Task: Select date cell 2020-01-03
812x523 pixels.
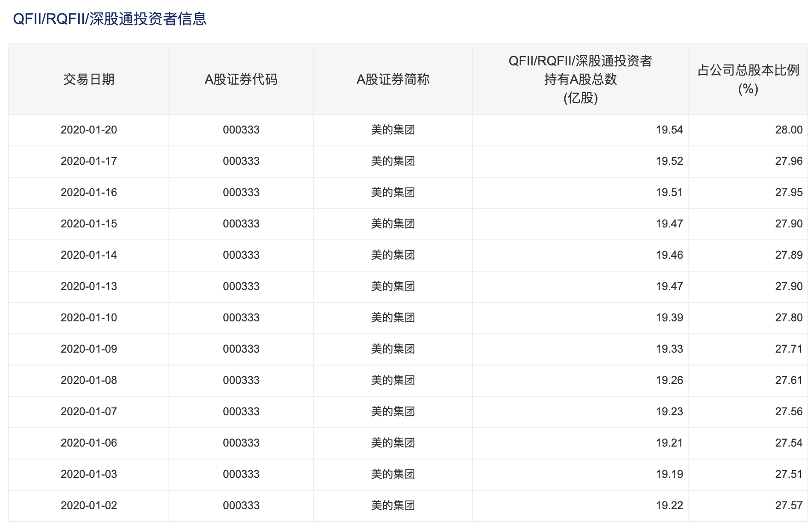Action: 89,474
